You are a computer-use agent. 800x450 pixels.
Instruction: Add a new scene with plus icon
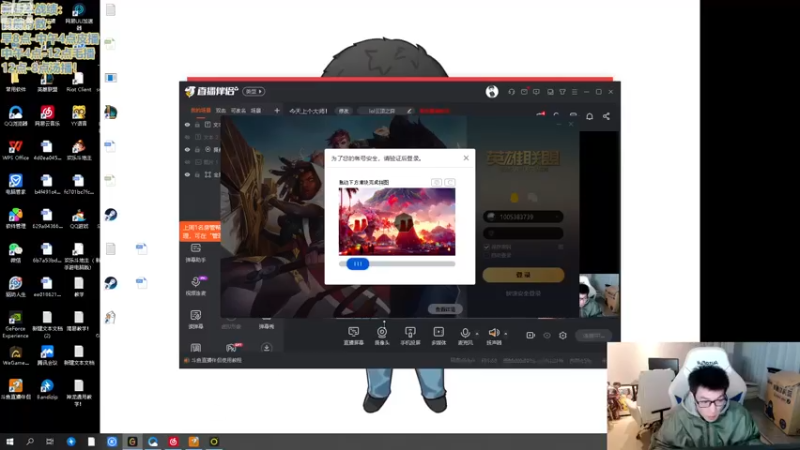[277, 110]
